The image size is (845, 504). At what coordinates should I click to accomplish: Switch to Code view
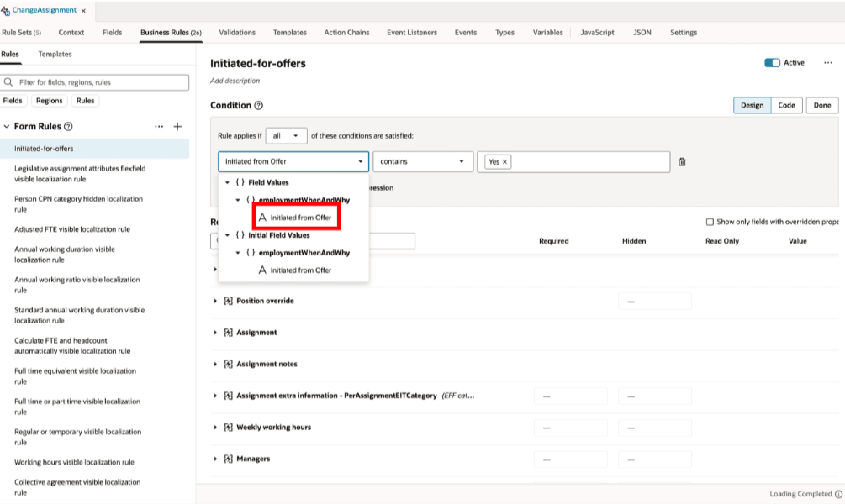pyautogui.click(x=786, y=106)
